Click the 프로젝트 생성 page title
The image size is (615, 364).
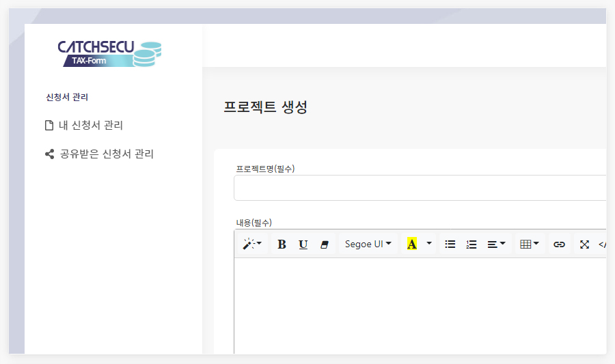[266, 107]
